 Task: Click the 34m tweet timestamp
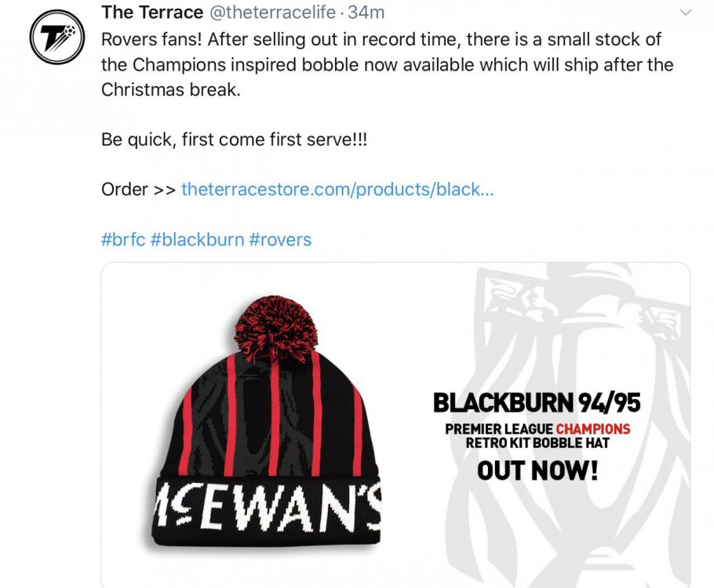click(366, 12)
